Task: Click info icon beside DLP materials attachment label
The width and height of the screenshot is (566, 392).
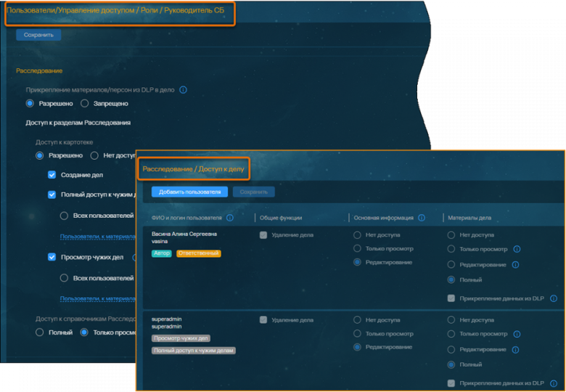Action: (x=183, y=90)
